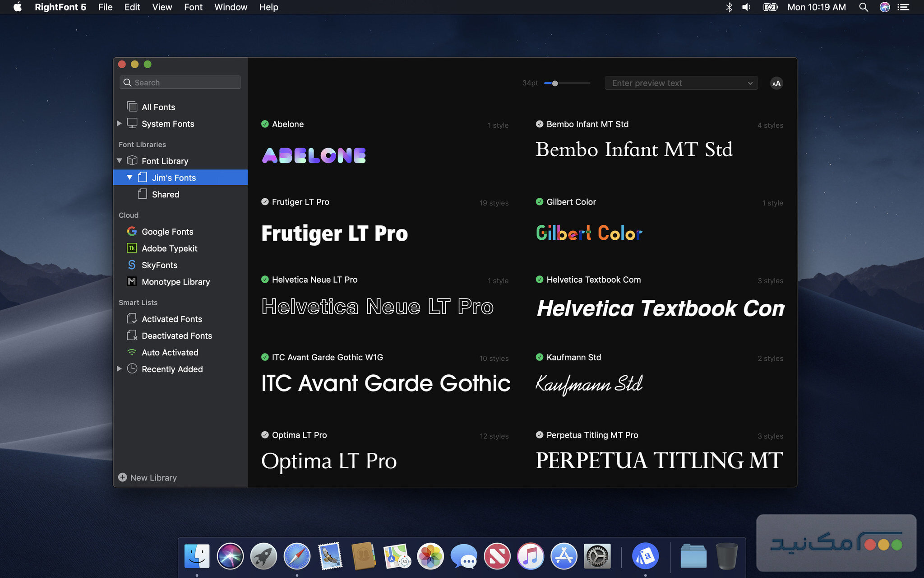Select the Monotype Library
The image size is (924, 578).
click(176, 281)
